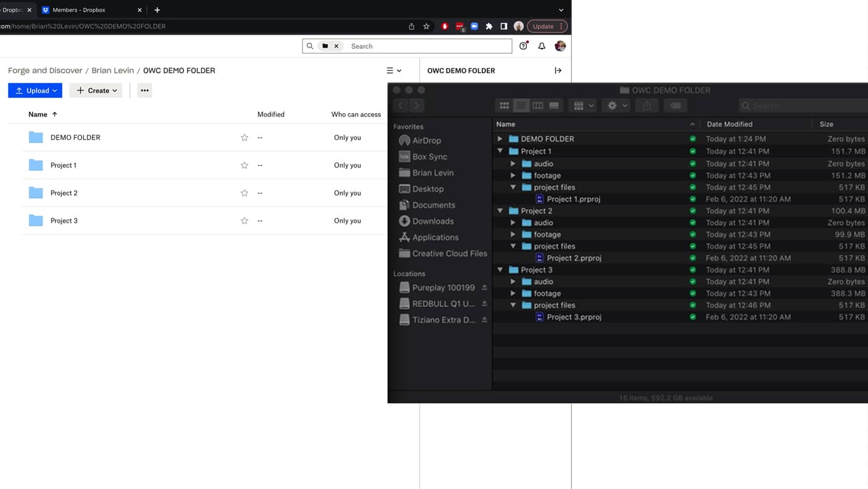Star the Project 1 folder in Dropbox

point(244,166)
